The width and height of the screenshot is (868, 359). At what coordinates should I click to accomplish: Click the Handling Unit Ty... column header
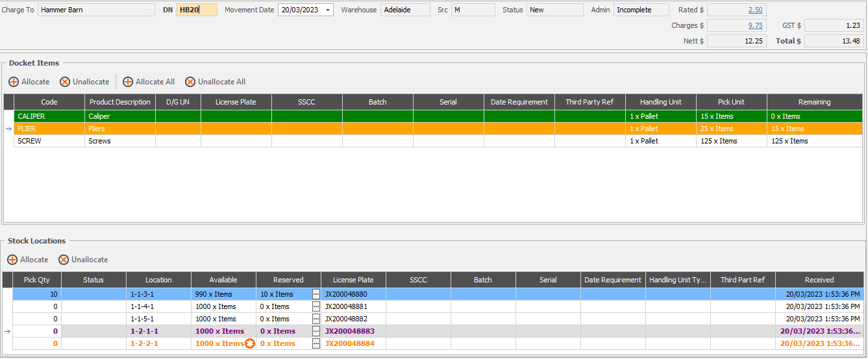click(x=678, y=280)
